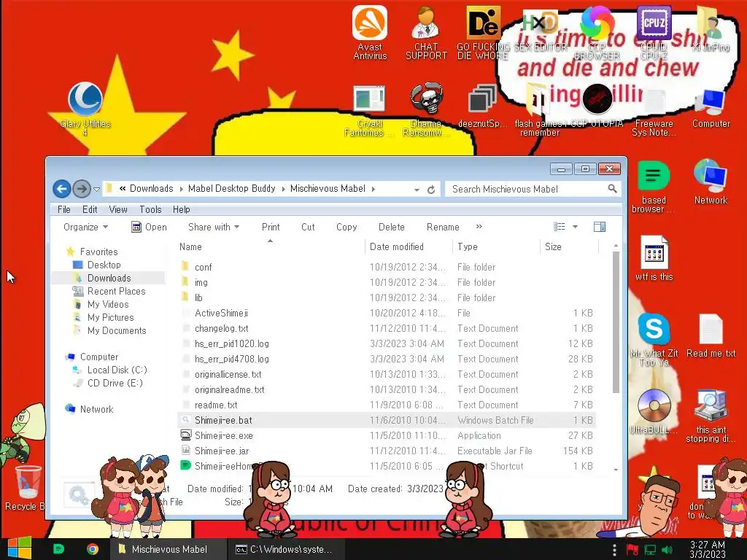The image size is (747, 560).
Task: Open Chrome from the taskbar
Action: (x=93, y=549)
